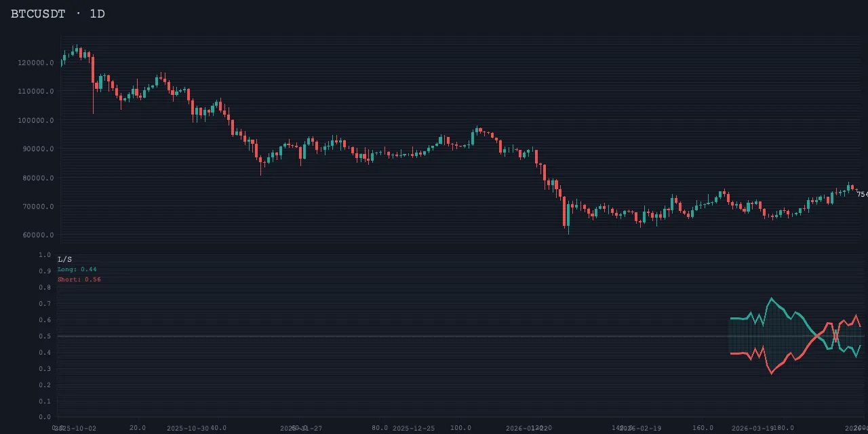Screen dimensions: 868x434
Task: Click the 2025-12-25 date label
Action: (414, 429)
